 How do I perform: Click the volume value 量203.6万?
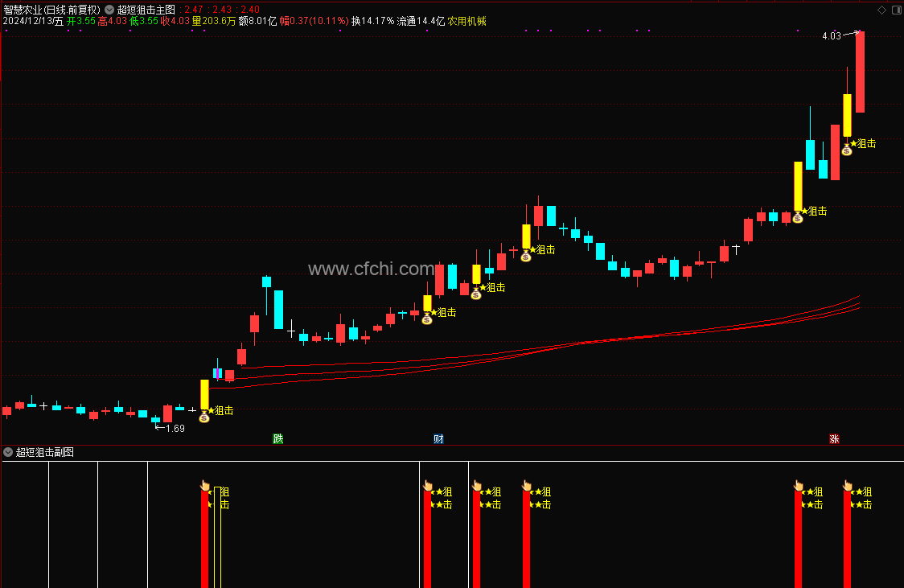pyautogui.click(x=214, y=22)
